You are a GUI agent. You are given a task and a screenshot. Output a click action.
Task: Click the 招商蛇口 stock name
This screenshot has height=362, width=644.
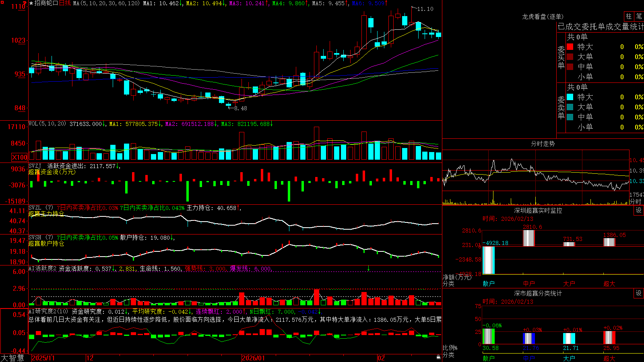pos(46,3)
